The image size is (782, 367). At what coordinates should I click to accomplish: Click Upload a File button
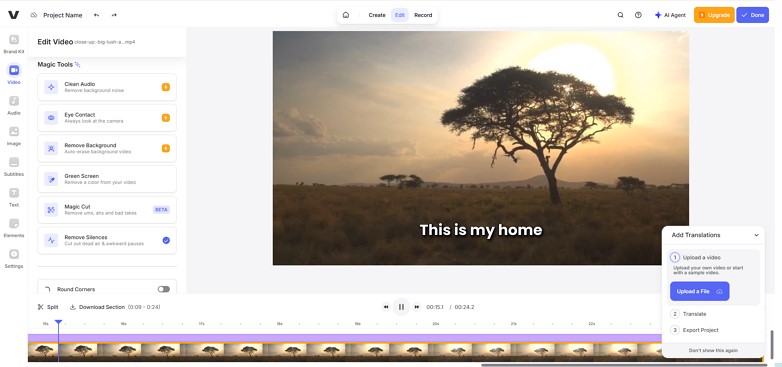click(x=699, y=291)
